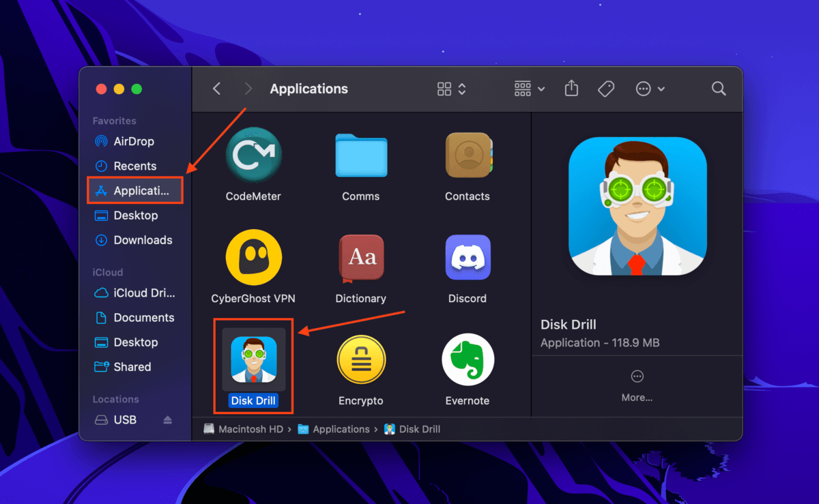Open Desktop under Favorites
The width and height of the screenshot is (819, 504).
134,215
